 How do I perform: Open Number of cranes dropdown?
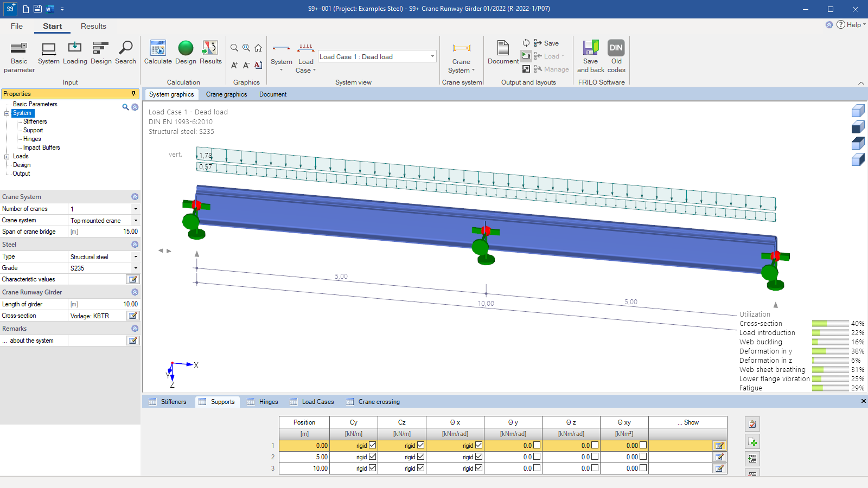point(136,209)
